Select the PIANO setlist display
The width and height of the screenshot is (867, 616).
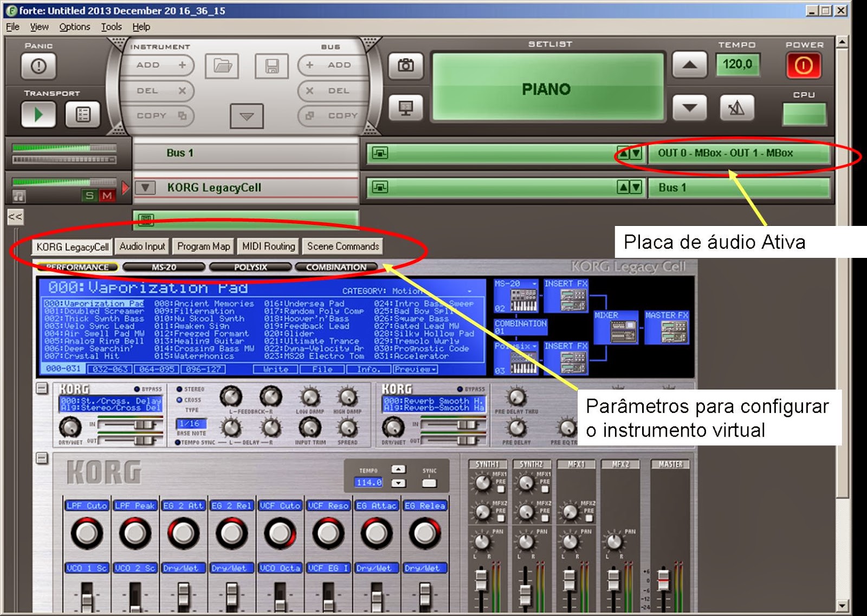547,89
